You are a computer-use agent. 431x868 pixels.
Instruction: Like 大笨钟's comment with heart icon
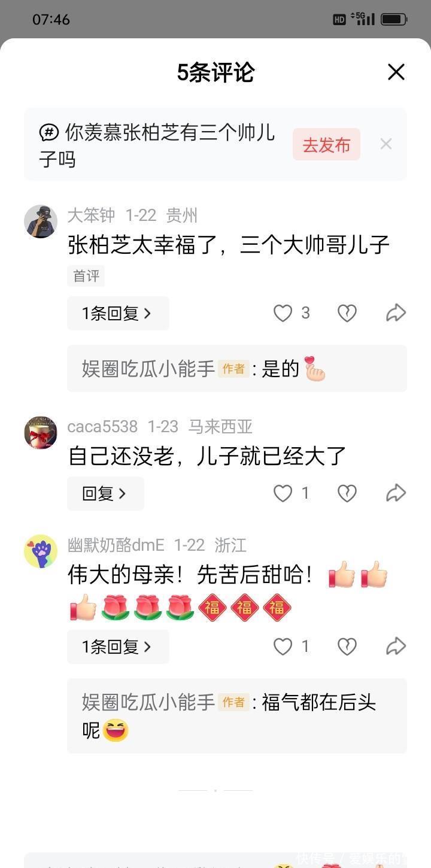(x=283, y=313)
